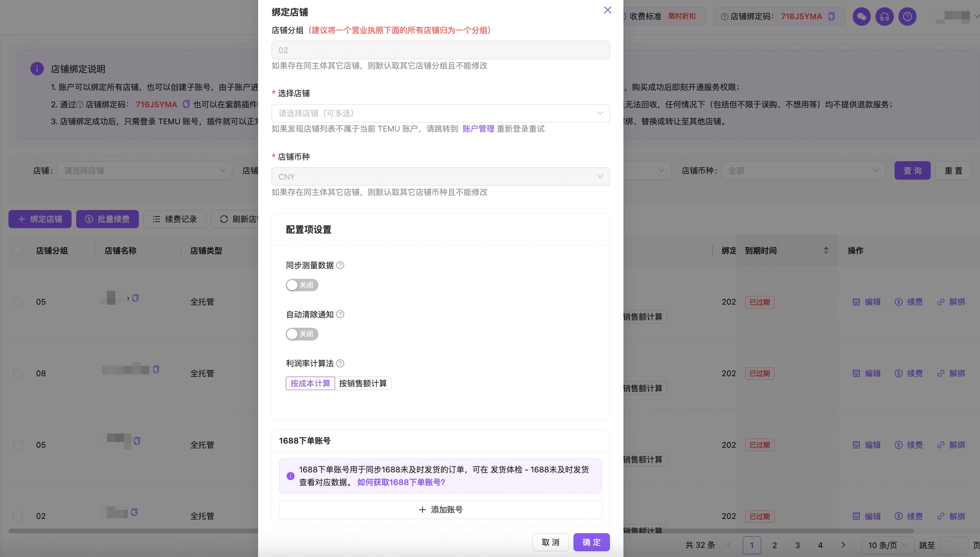Select 按成本计算 option
The image size is (980, 557).
[310, 383]
